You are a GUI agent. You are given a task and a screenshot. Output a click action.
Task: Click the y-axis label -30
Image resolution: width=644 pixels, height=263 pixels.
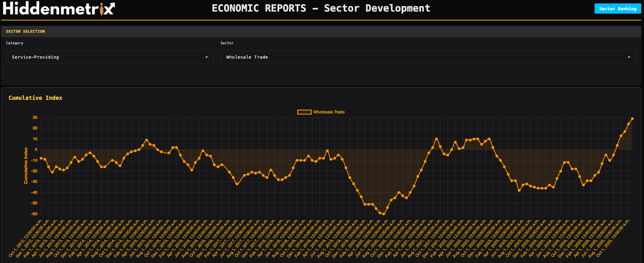click(x=34, y=182)
